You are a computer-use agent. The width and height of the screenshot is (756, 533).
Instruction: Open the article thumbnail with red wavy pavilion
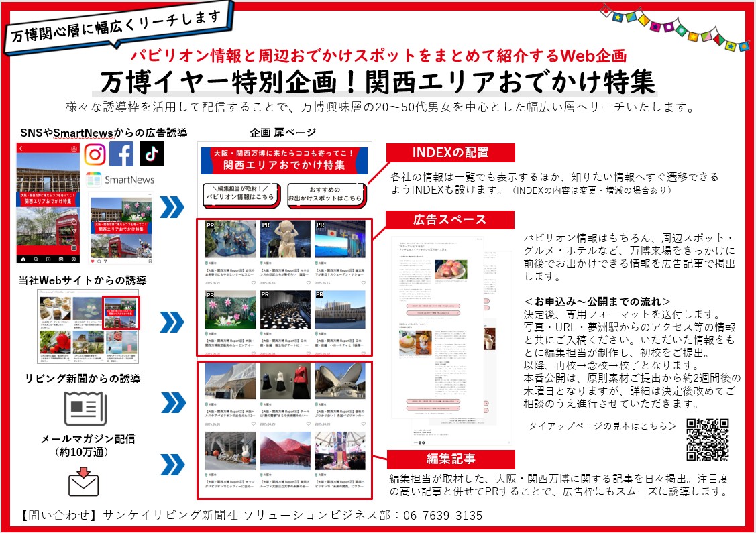(286, 451)
